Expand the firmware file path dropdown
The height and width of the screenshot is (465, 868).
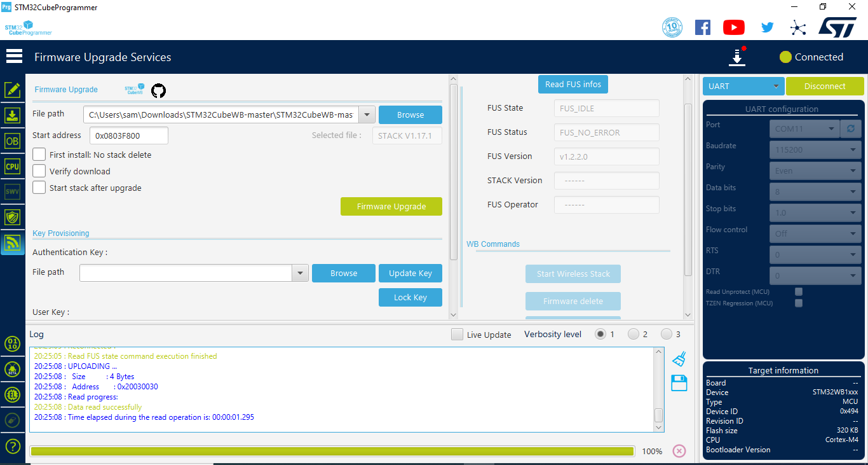[x=367, y=115]
